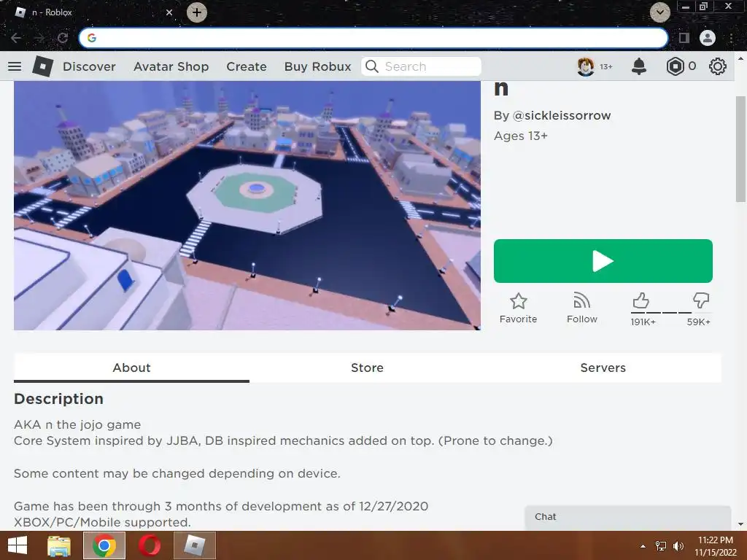This screenshot has height=560, width=747.
Task: Open network status tray icon
Action: point(661,545)
